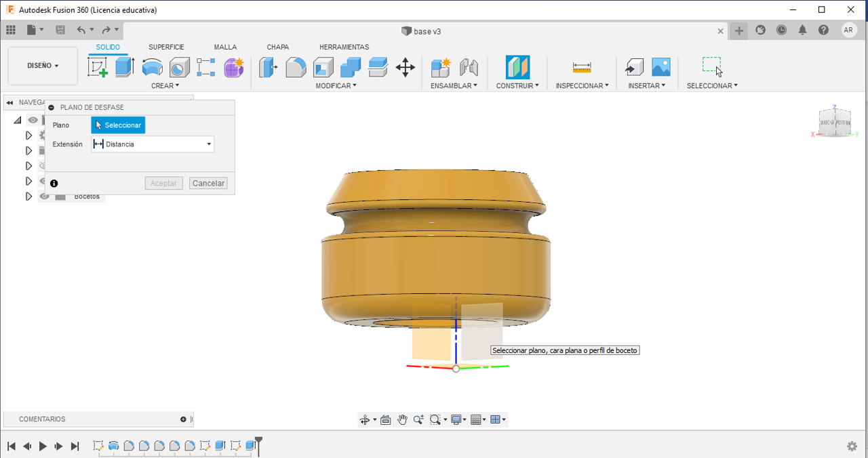Play the timeline
Viewport: 868px width, 458px height.
43,446
